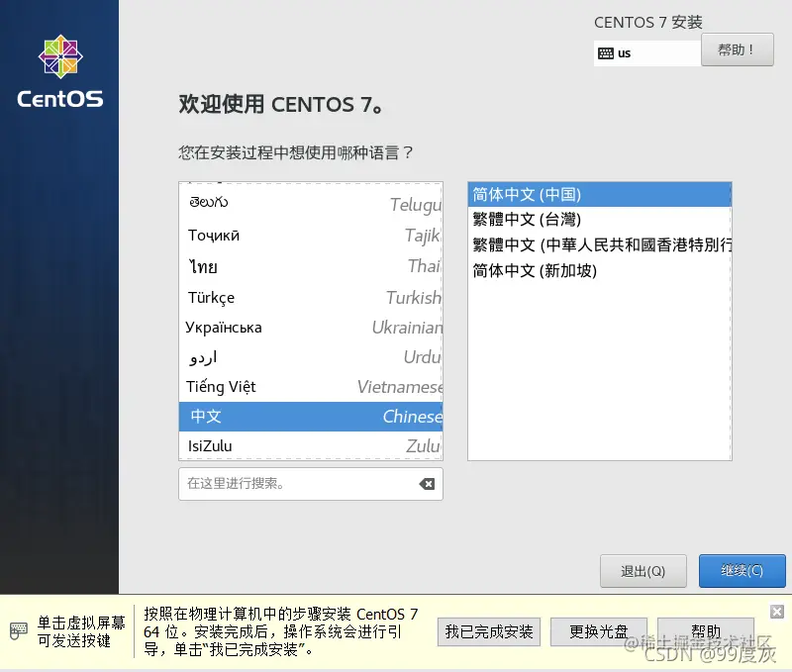Screen dimensions: 792x672
Task: Click the CentOS logo in the sidebar
Action: coord(60,71)
